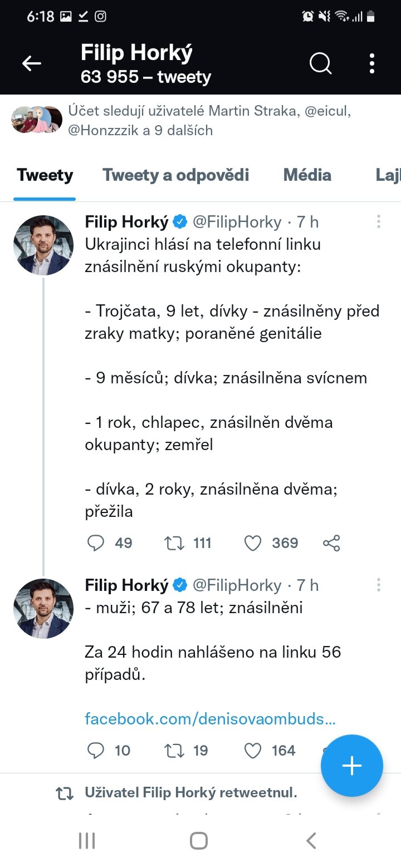Image resolution: width=401 pixels, height=868 pixels.
Task: Switch to the Tweety a odpovědi tab
Action: (175, 175)
